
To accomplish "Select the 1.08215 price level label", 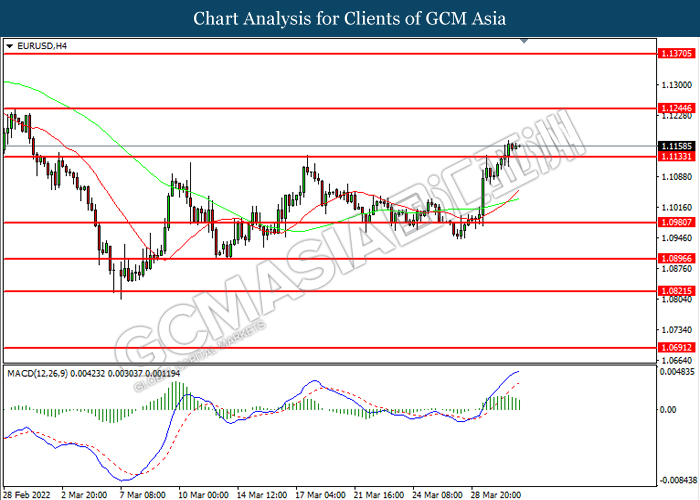I will tap(677, 291).
